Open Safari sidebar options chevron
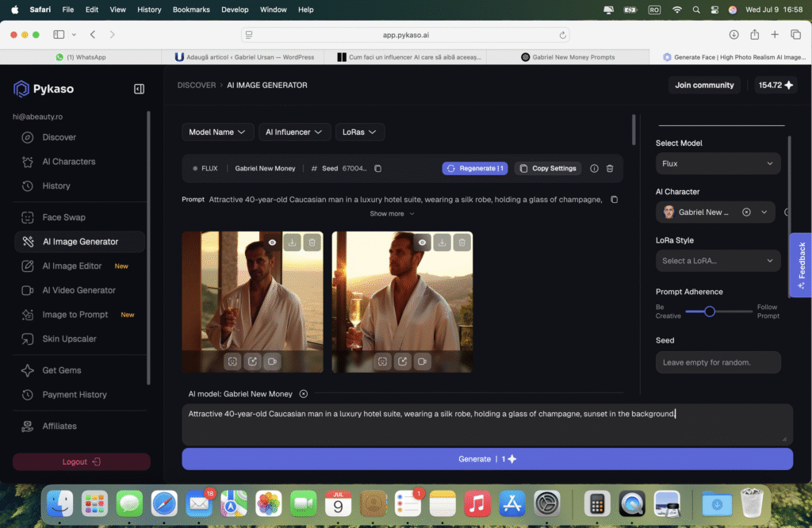Screen dimensions: 812x528 coord(74,35)
